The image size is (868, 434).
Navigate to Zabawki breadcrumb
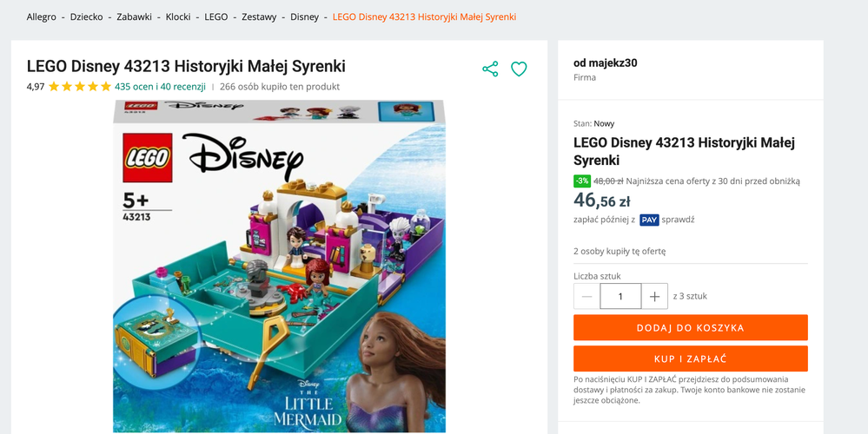(x=134, y=17)
